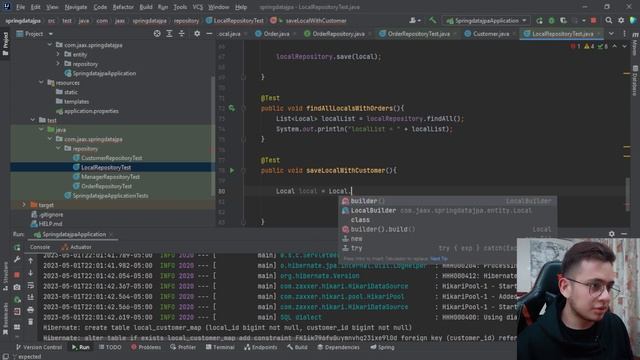Viewport: 640px width, 360px height.
Task: Open the VCS menu
Action: coord(198,7)
